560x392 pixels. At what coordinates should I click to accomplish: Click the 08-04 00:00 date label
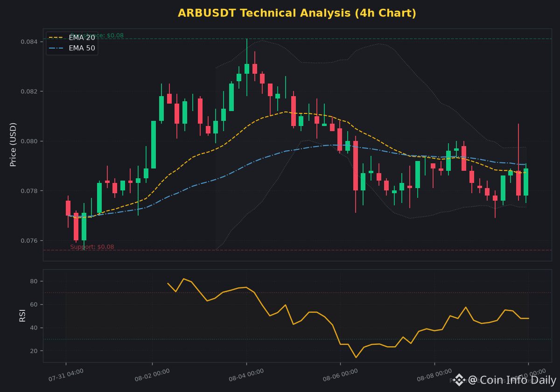pos(246,375)
